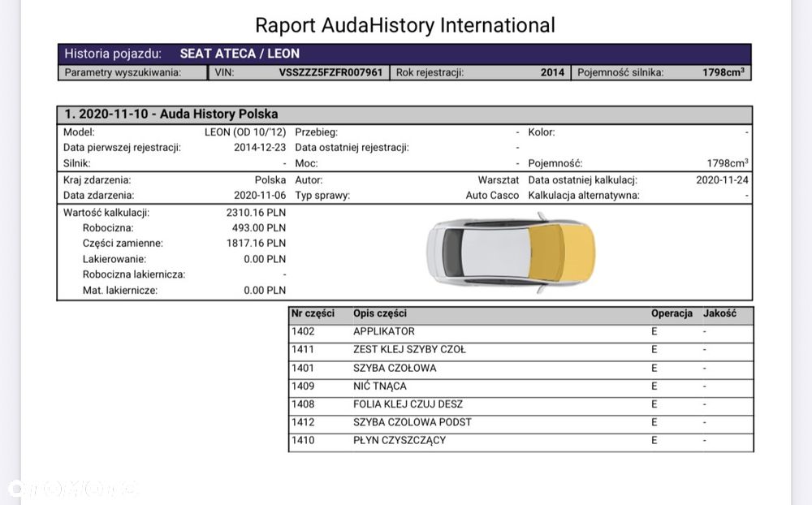Click the Robocizna lakiernicza label
This screenshot has height=505, width=812.
(x=134, y=274)
